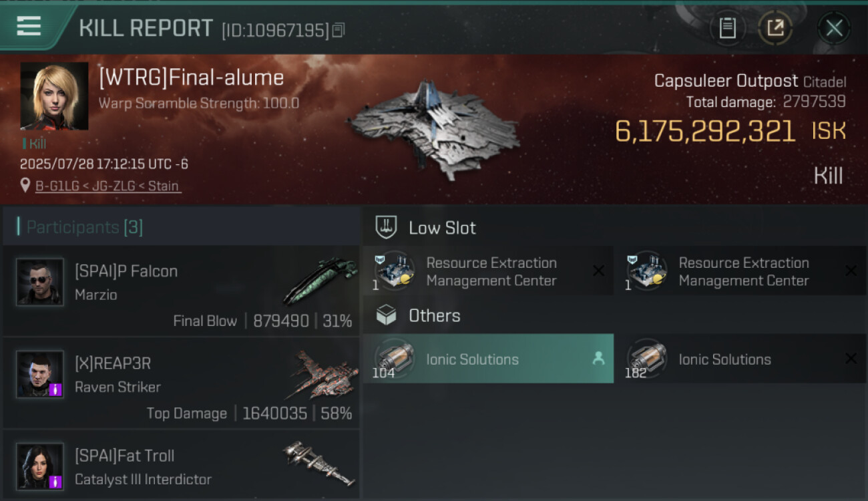Open the B-G1LG location link

[x=107, y=186]
